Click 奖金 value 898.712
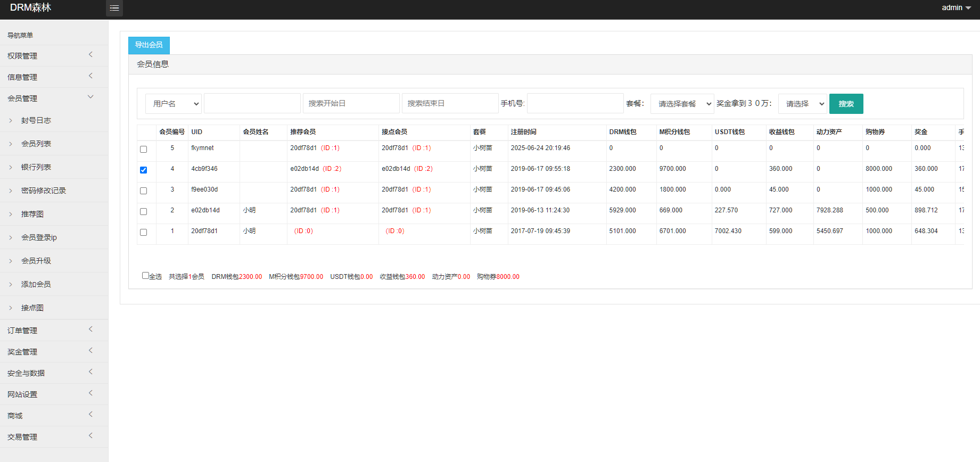 click(x=926, y=210)
